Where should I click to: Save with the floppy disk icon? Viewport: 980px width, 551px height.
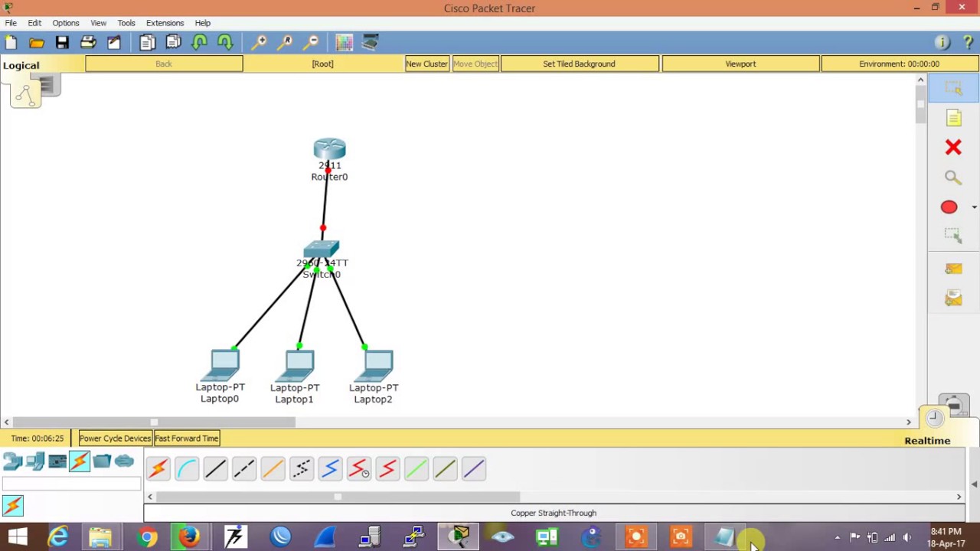pyautogui.click(x=62, y=43)
